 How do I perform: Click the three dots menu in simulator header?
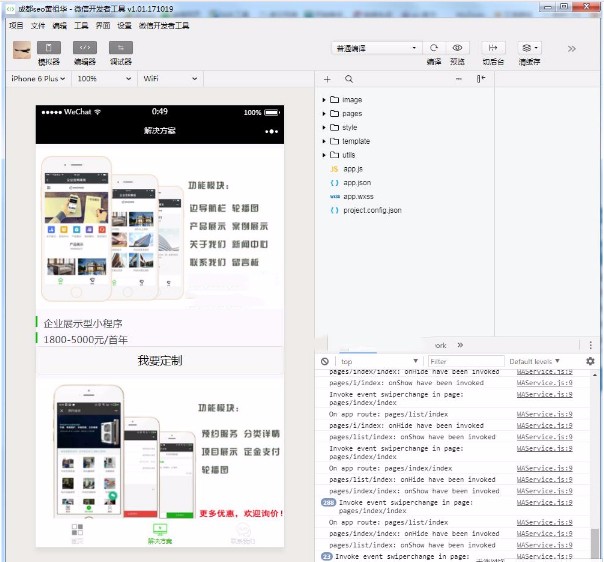click(271, 131)
